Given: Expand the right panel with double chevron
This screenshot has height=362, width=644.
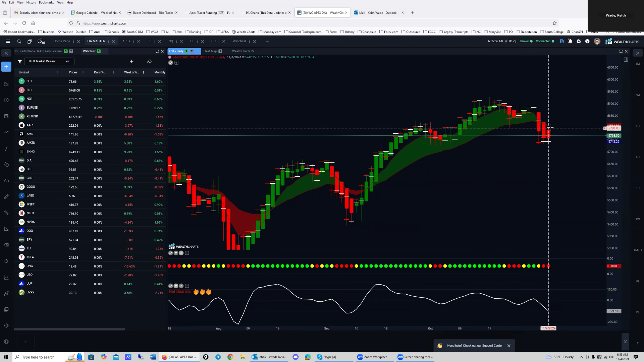Looking at the screenshot, I should [638, 53].
